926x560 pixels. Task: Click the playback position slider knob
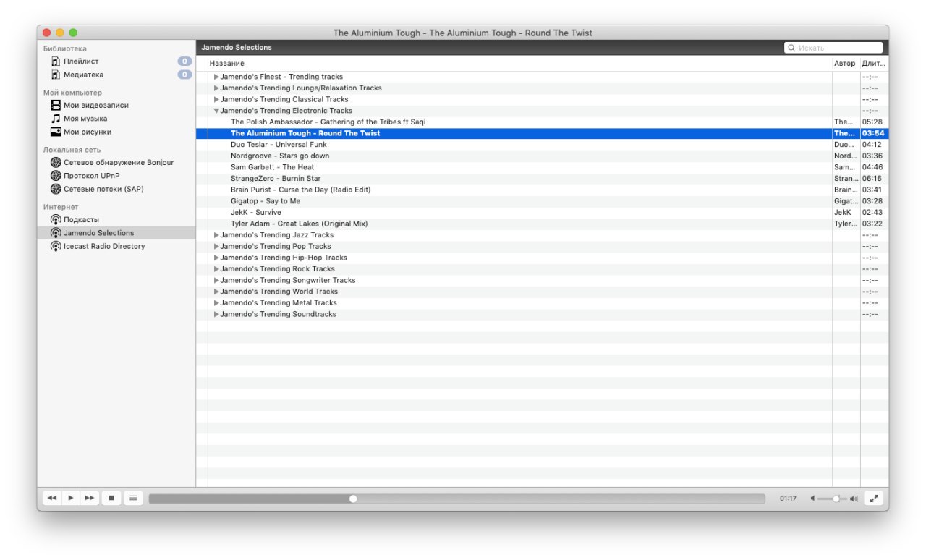(353, 499)
